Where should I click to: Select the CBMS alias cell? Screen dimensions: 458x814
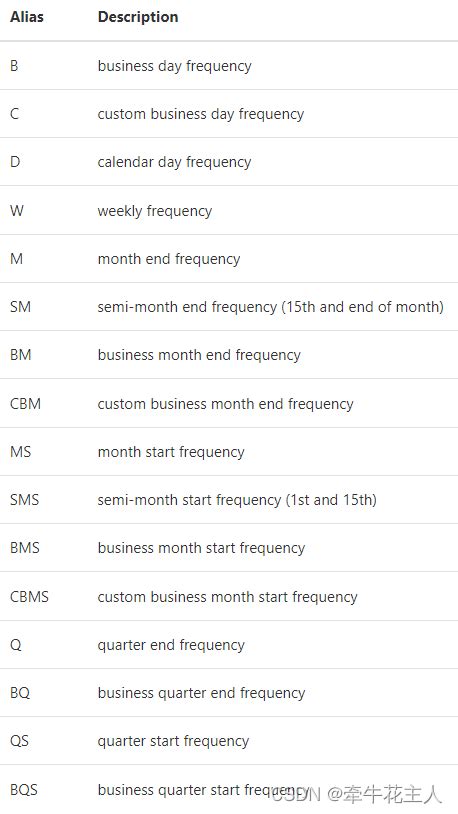pyautogui.click(x=29, y=597)
